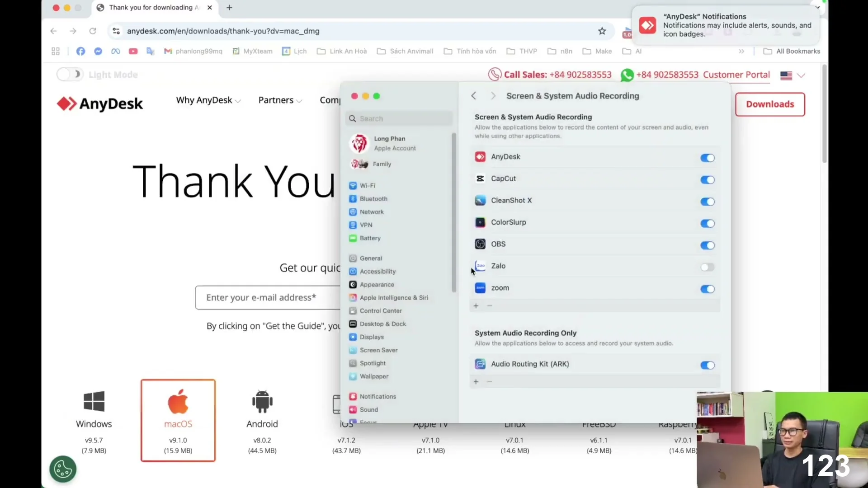This screenshot has width=868, height=488.
Task: Open the Messenger bookmark icon
Action: [98, 52]
